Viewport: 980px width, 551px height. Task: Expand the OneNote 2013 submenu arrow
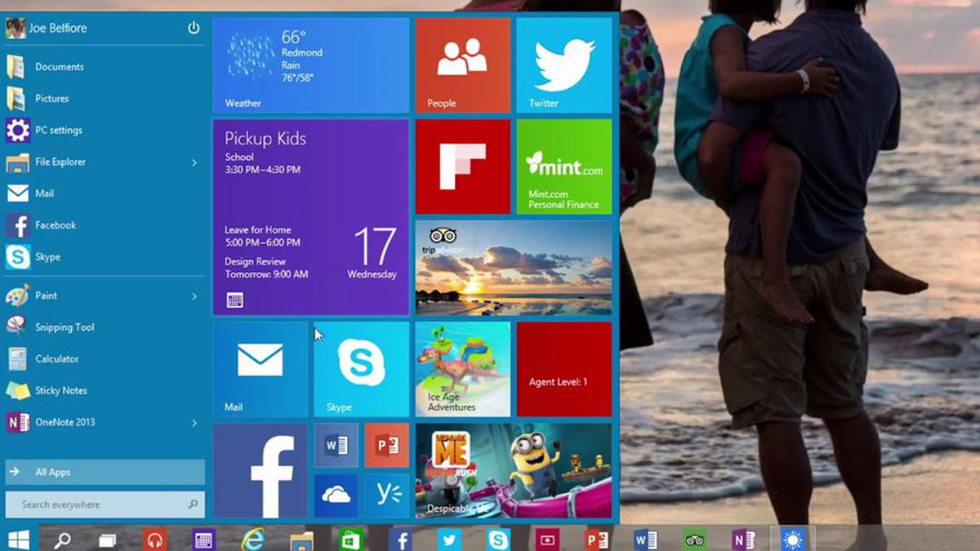[x=194, y=423]
